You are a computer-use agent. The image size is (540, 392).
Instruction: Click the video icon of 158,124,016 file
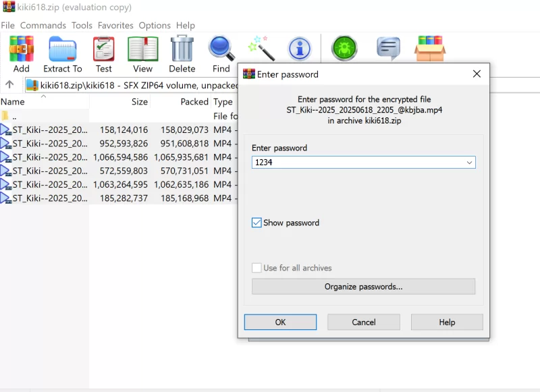(x=5, y=130)
